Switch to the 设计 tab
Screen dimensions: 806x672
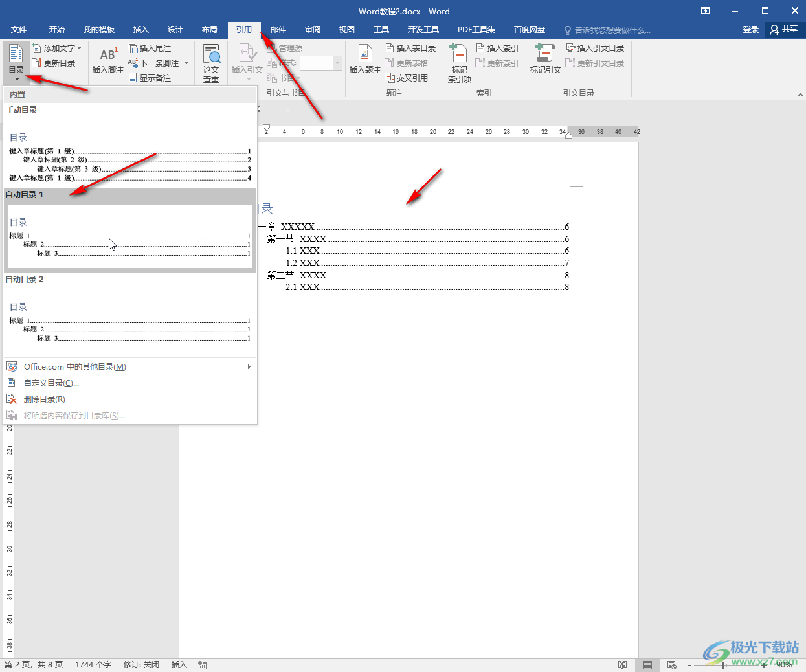[175, 30]
